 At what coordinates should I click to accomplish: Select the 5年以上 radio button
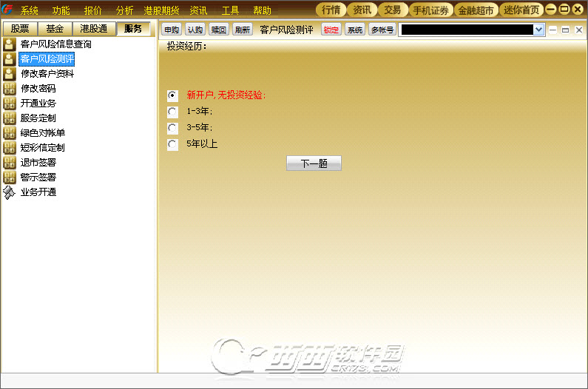click(x=172, y=144)
